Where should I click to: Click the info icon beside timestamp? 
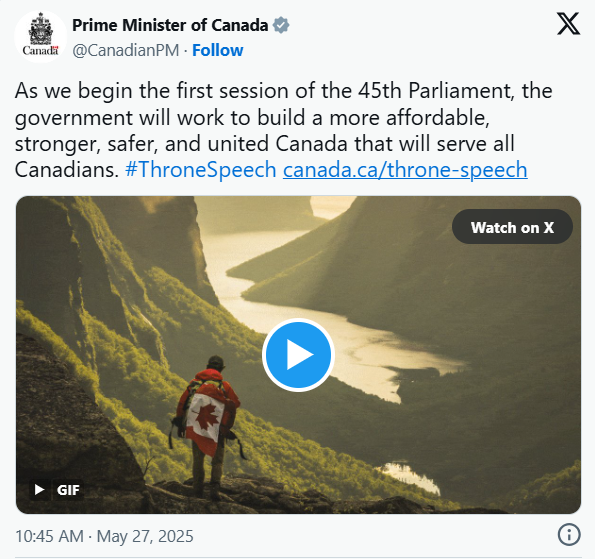coord(569,535)
